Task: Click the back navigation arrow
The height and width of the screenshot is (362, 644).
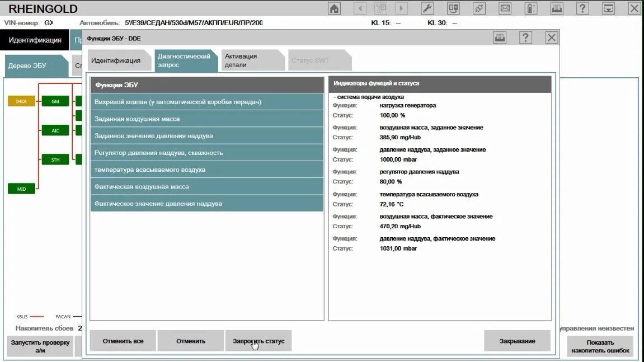Action: pos(360,8)
